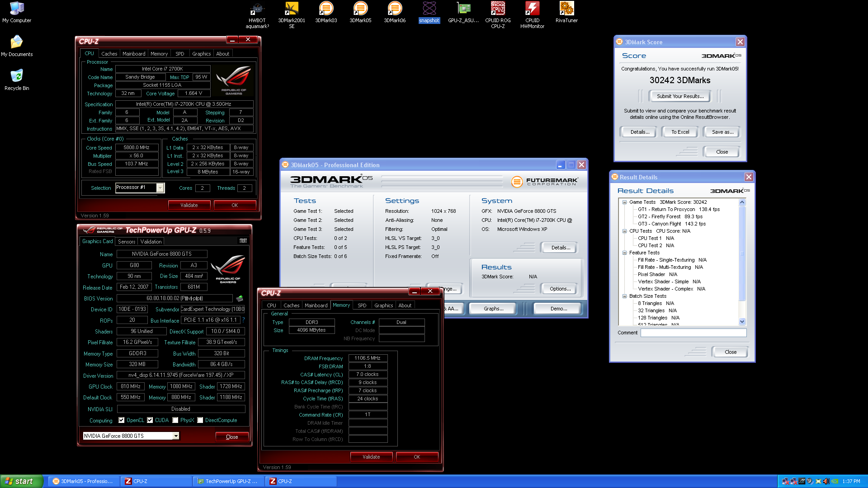Open CPUID HWMonitor shortcut
The width and height of the screenshot is (868, 488).
532,15
